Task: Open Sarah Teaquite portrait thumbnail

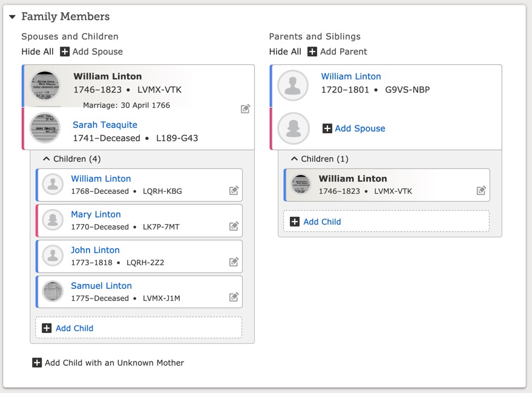Action: click(45, 128)
